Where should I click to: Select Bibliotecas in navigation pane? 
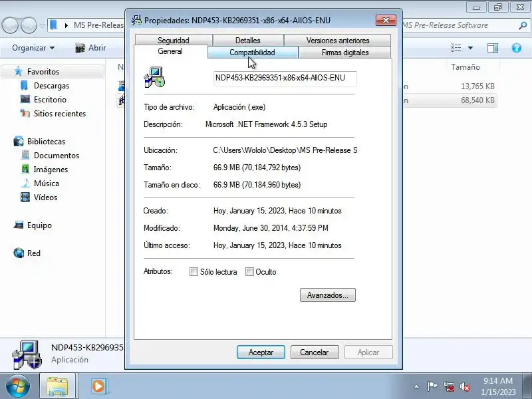(46, 142)
